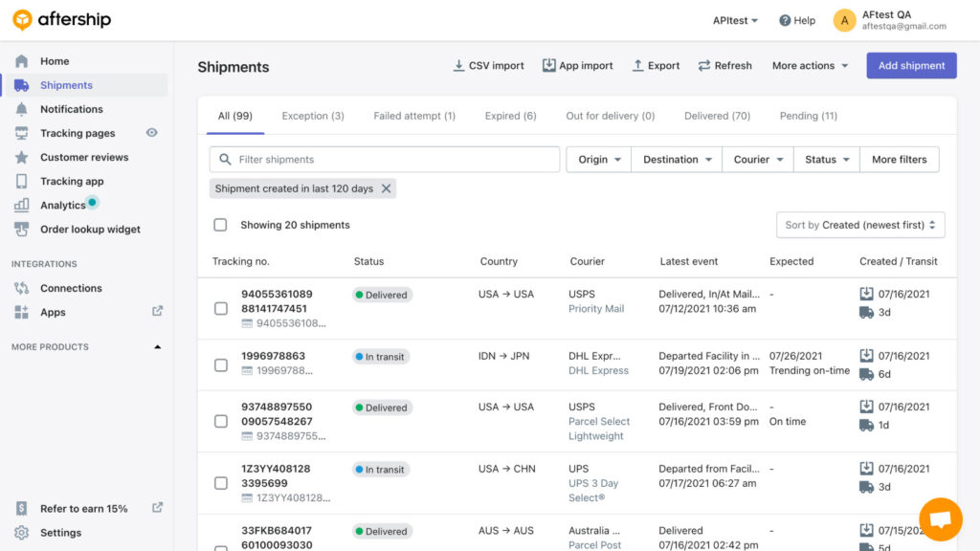The height and width of the screenshot is (551, 980).
Task: Click the DHL Express service link
Action: (x=598, y=370)
